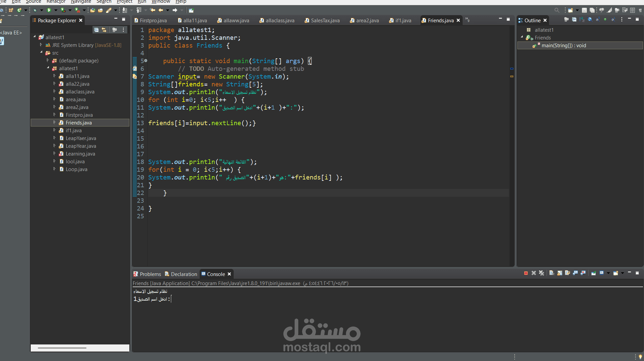Image resolution: width=644 pixels, height=361 pixels.
Task: Navigate Back with the yellow left arrow
Action: coord(161,10)
